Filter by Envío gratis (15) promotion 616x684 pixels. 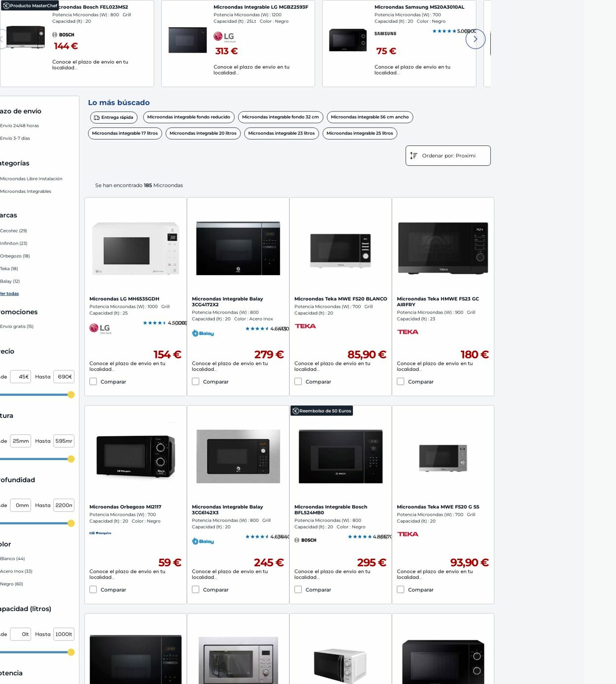[17, 326]
